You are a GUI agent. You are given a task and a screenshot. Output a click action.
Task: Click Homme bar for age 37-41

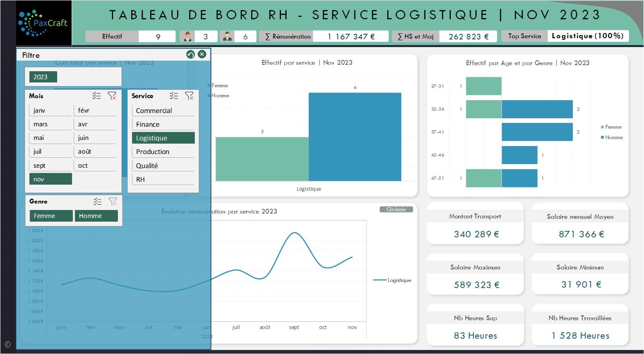coord(537,132)
